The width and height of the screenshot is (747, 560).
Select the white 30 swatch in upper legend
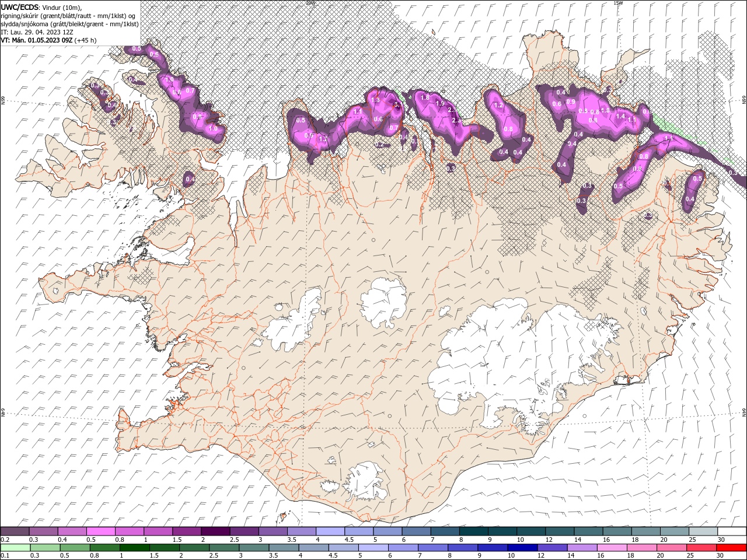[731, 531]
